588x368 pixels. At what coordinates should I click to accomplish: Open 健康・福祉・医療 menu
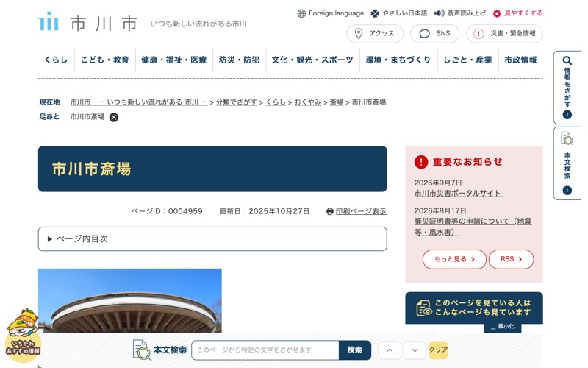point(174,60)
